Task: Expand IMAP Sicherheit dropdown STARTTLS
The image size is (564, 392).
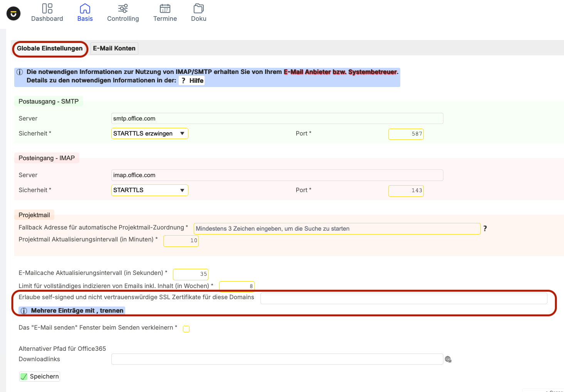Action: pos(149,190)
